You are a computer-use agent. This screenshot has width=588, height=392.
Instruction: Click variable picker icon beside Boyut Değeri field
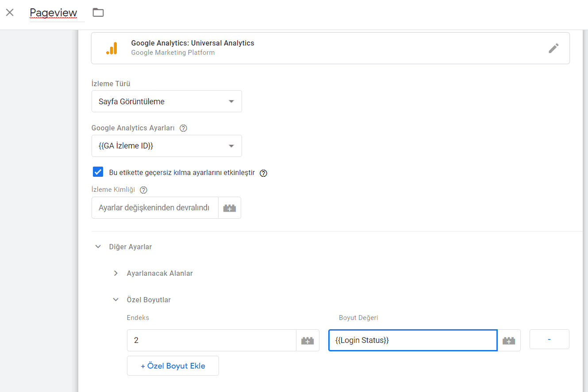click(509, 340)
